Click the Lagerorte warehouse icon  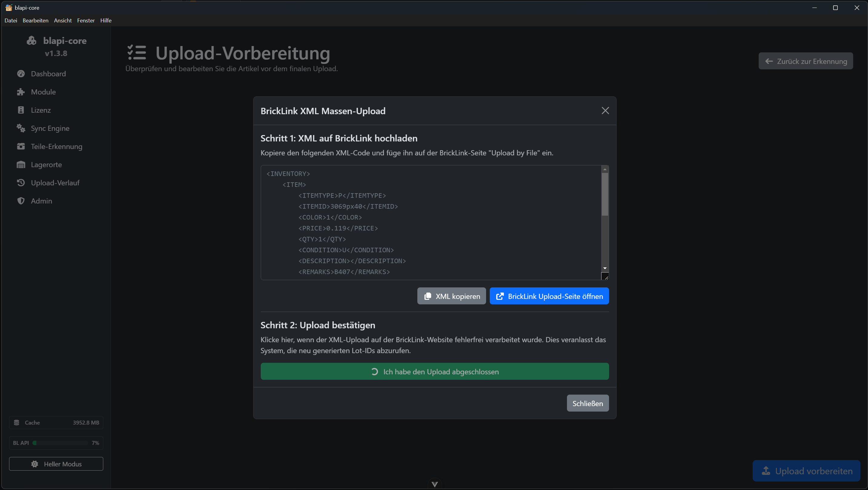[x=21, y=164]
